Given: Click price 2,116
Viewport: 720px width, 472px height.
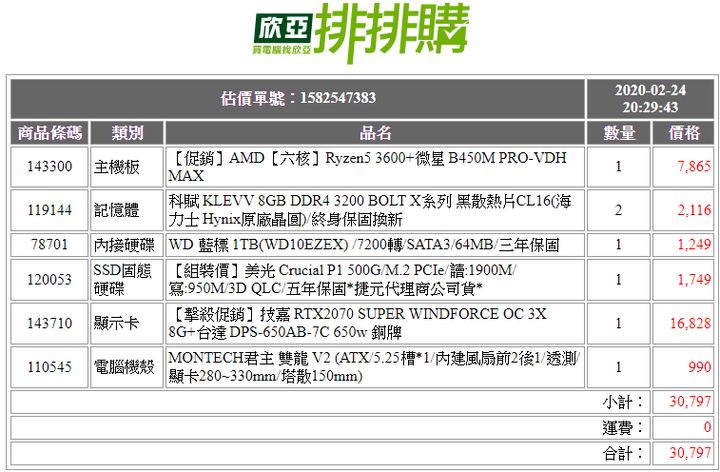Looking at the screenshot, I should (x=694, y=210).
